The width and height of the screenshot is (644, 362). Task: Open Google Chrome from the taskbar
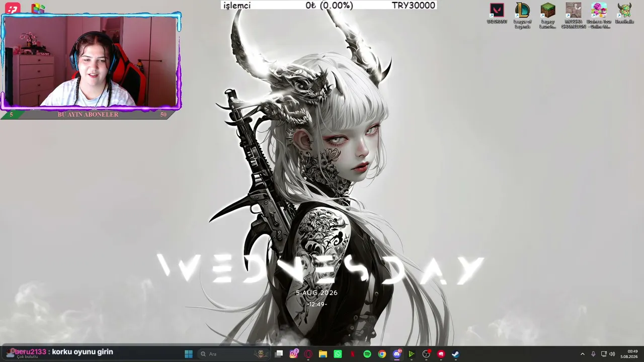pyautogui.click(x=382, y=354)
